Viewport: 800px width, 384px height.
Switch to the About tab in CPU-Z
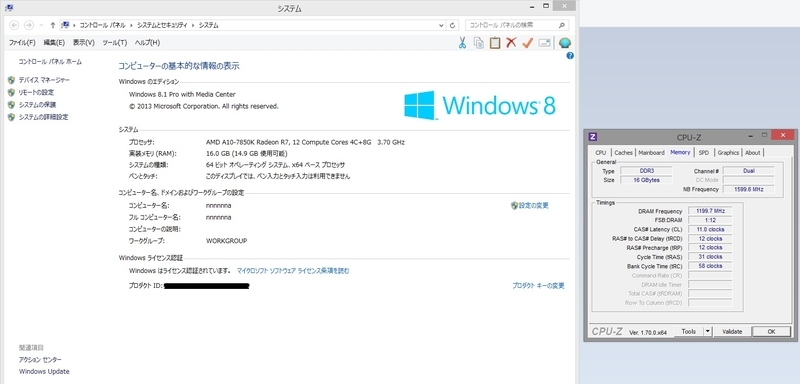(753, 152)
